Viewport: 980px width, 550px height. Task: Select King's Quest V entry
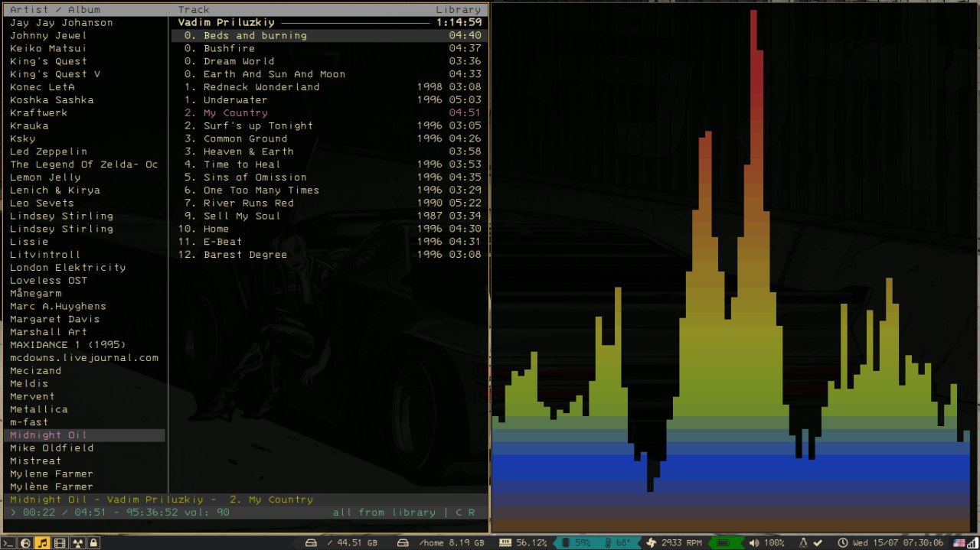coord(55,74)
